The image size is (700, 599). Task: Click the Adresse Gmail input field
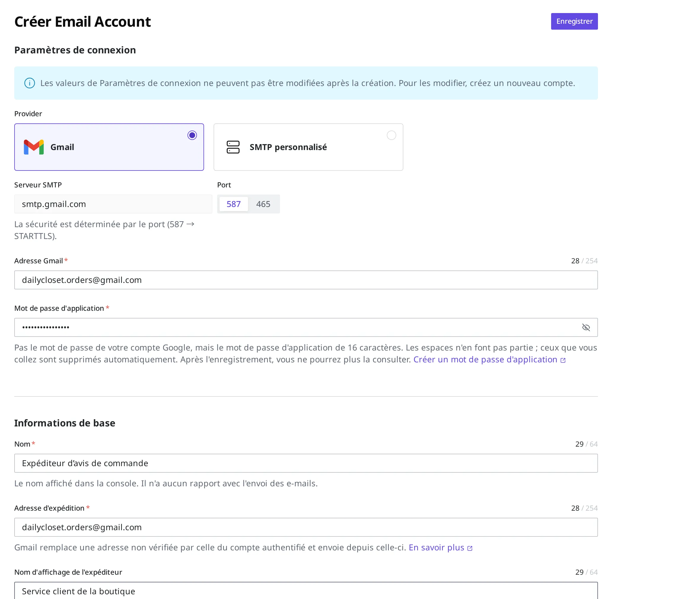tap(306, 280)
